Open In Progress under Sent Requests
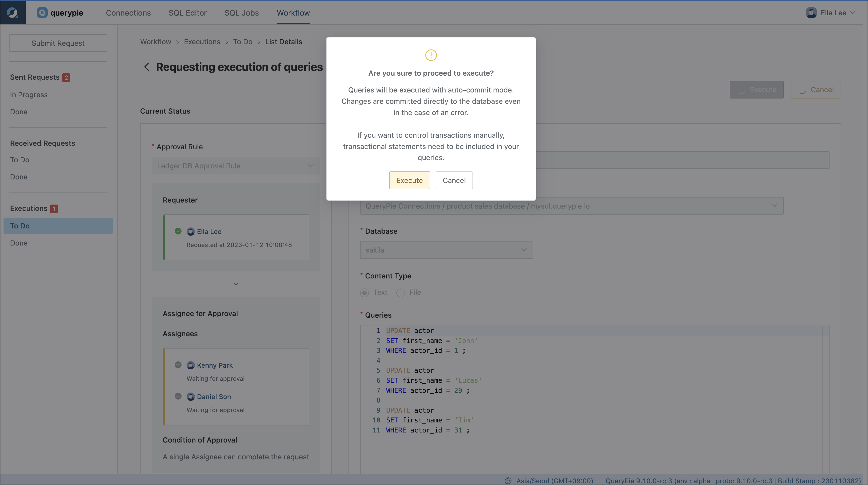Viewport: 868px width, 485px height. [29, 95]
